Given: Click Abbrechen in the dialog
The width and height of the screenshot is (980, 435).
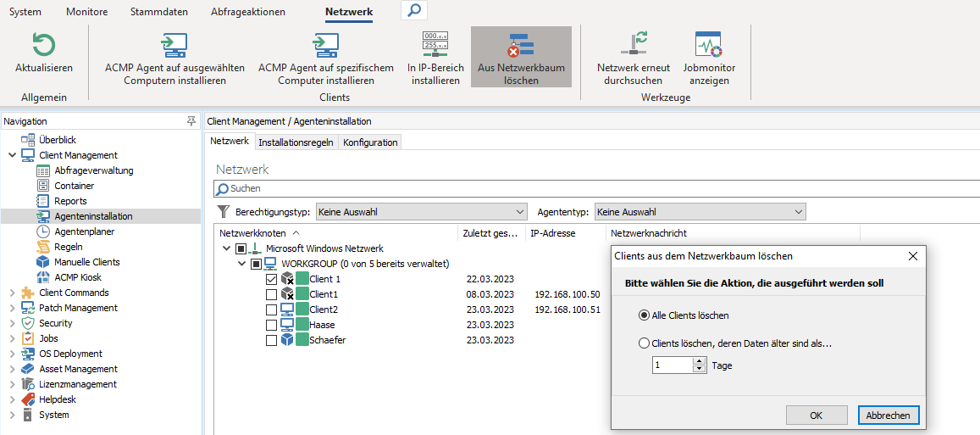Looking at the screenshot, I should [889, 415].
